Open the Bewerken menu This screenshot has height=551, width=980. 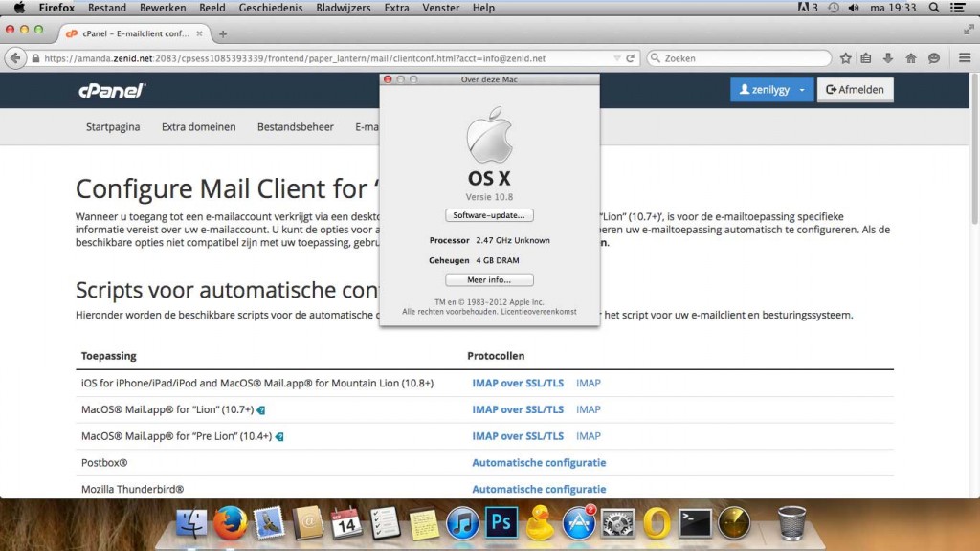163,8
